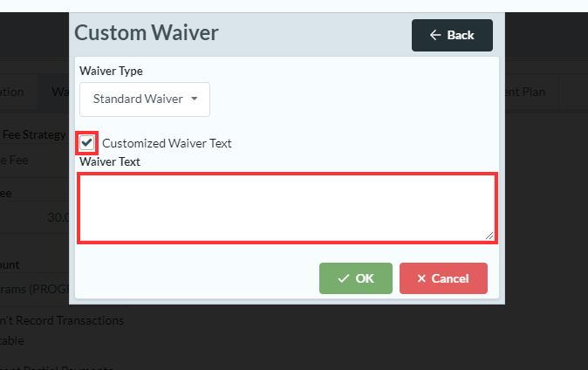Click the Custom Waiver dialog title

coord(147,33)
